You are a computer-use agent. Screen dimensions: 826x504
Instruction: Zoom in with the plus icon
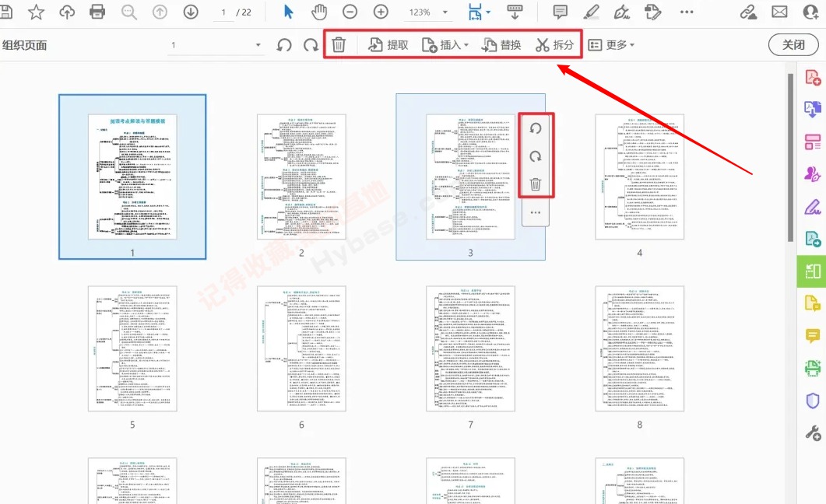click(381, 12)
